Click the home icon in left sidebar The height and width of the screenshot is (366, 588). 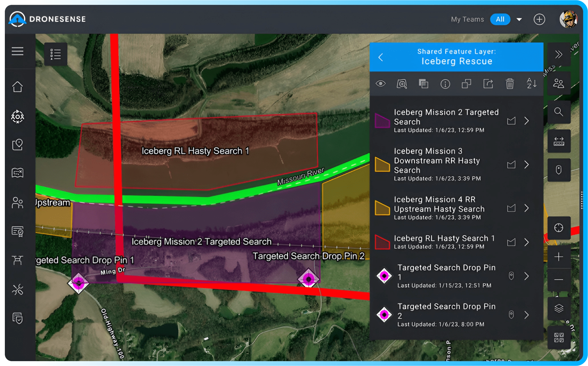click(x=17, y=87)
